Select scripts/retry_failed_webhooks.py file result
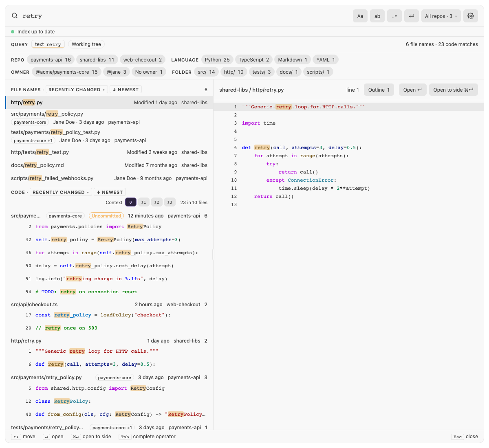Screen dimensions: 489x448 coord(109,178)
